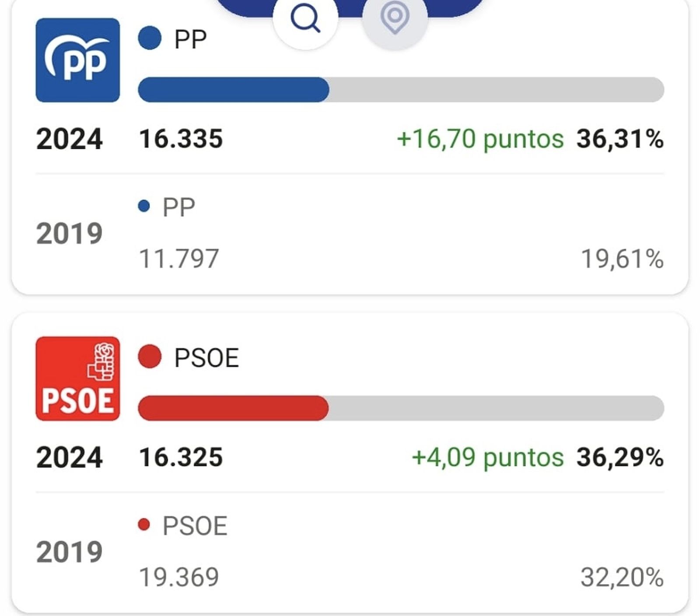Select the PSOE party logo
This screenshot has height=616, width=700.
(78, 377)
